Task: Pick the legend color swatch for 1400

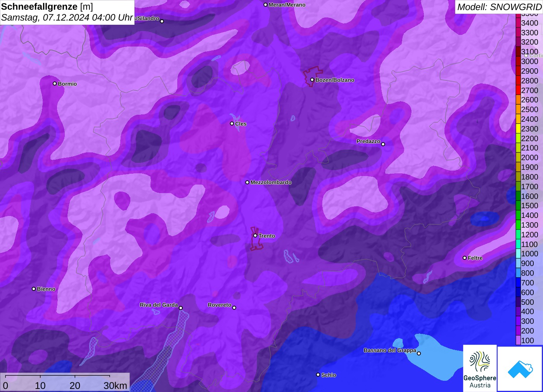Action: (518, 215)
